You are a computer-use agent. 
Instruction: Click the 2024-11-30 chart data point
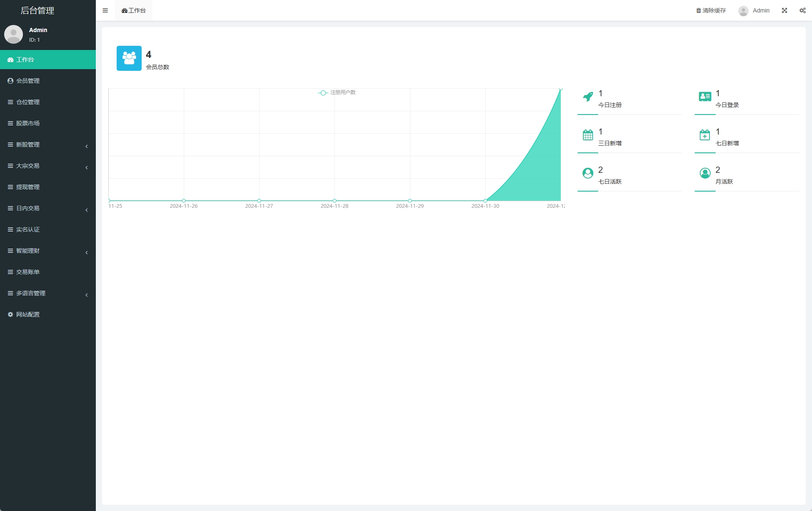(x=485, y=201)
